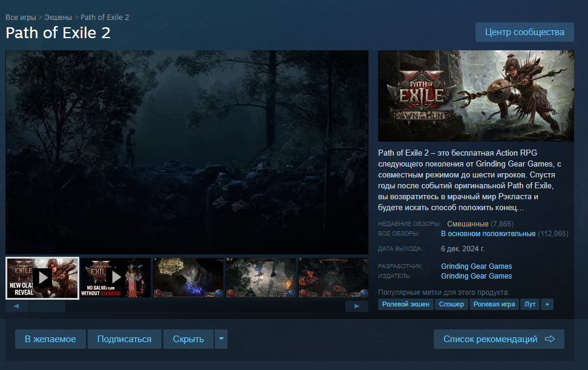The width and height of the screenshot is (588, 370).
Task: Open the dropdown arrow next to 'Скрыть'
Action: pos(221,339)
